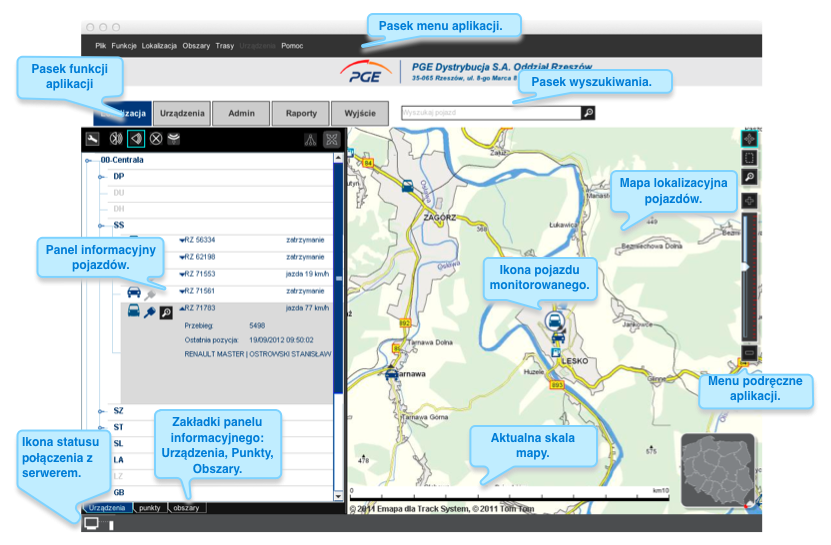Click the car icon in RZ 71561 row
This screenshot has height=545, width=831.
(x=134, y=293)
